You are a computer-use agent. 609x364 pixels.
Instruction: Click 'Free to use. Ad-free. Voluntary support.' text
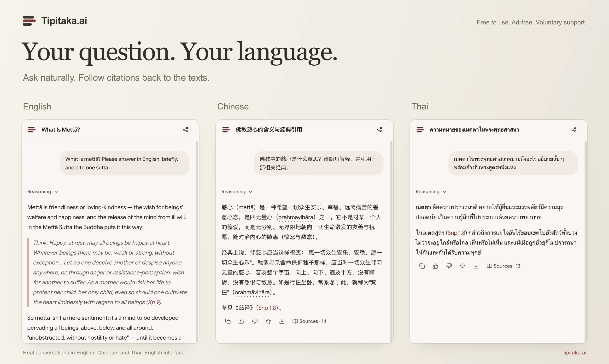[531, 22]
